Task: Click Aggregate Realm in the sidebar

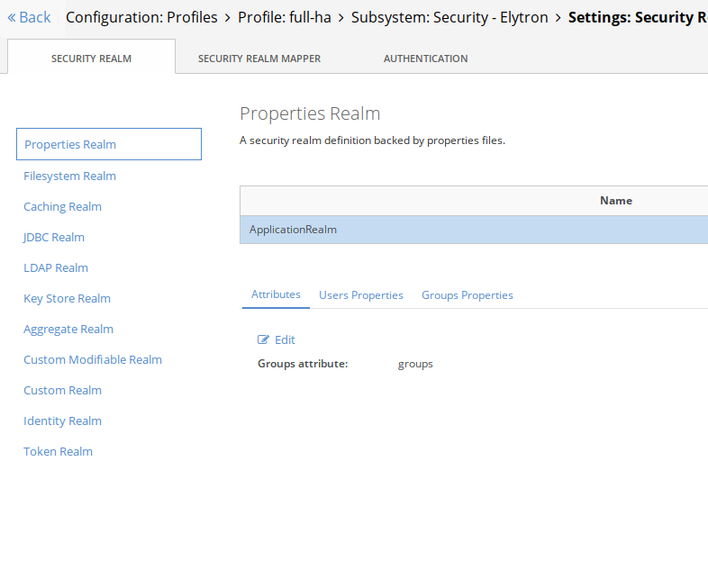Action: pos(68,329)
